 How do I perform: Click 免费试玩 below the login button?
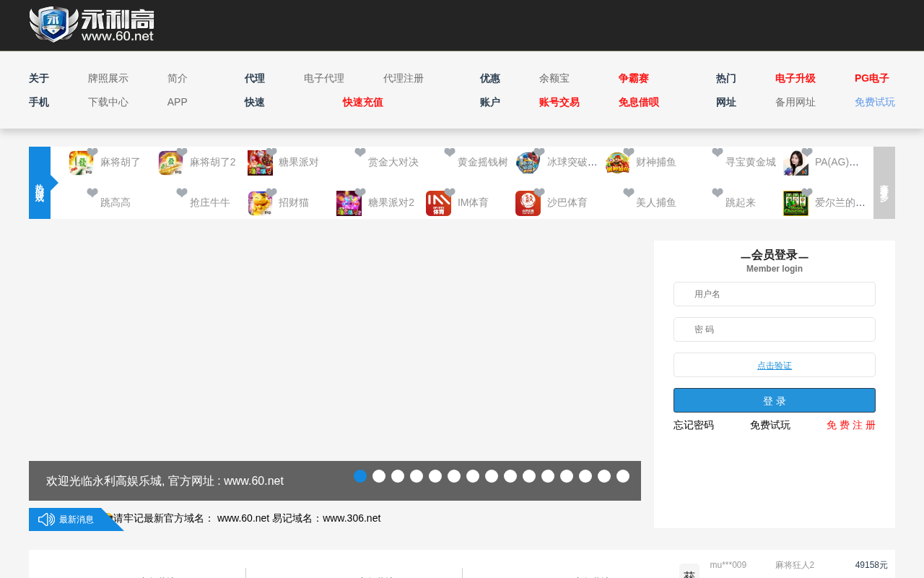pyautogui.click(x=770, y=426)
